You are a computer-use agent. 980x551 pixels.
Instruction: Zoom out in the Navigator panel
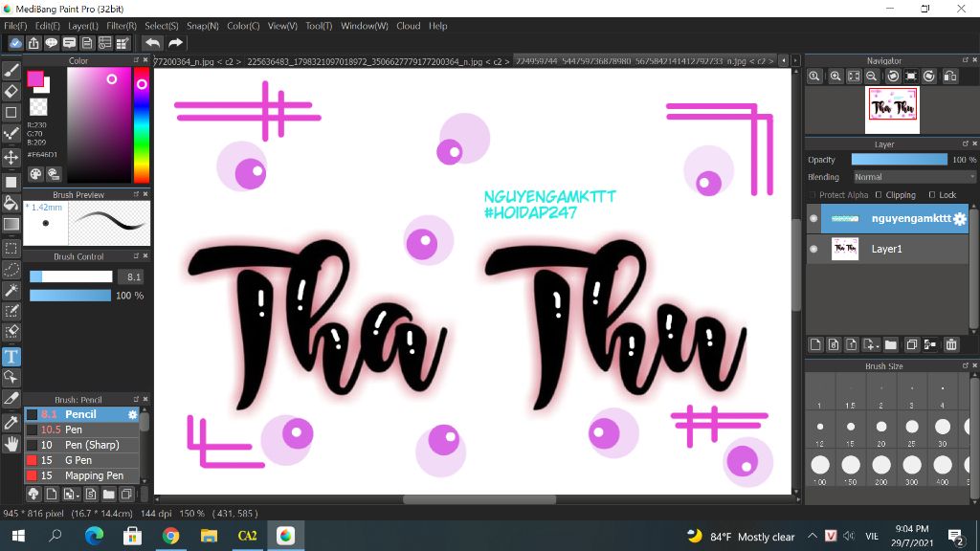[871, 77]
